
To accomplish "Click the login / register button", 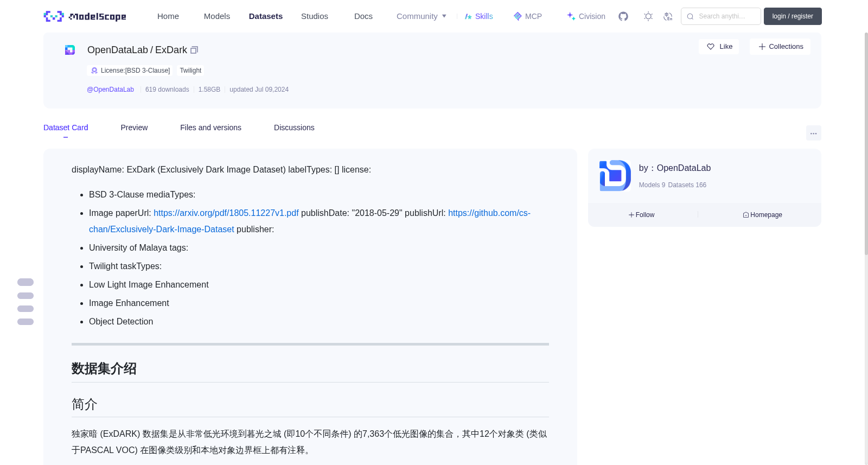I will [793, 16].
